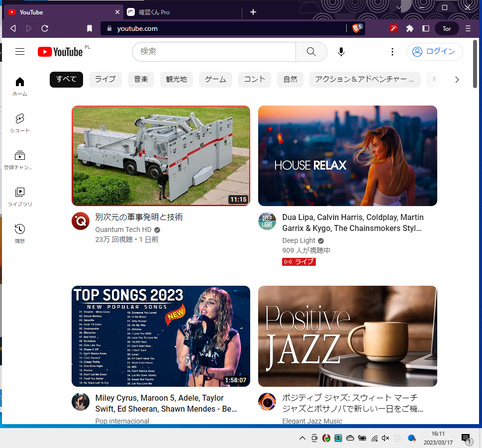Open the taskbar notification center
This screenshot has width=482, height=448.
point(466,439)
